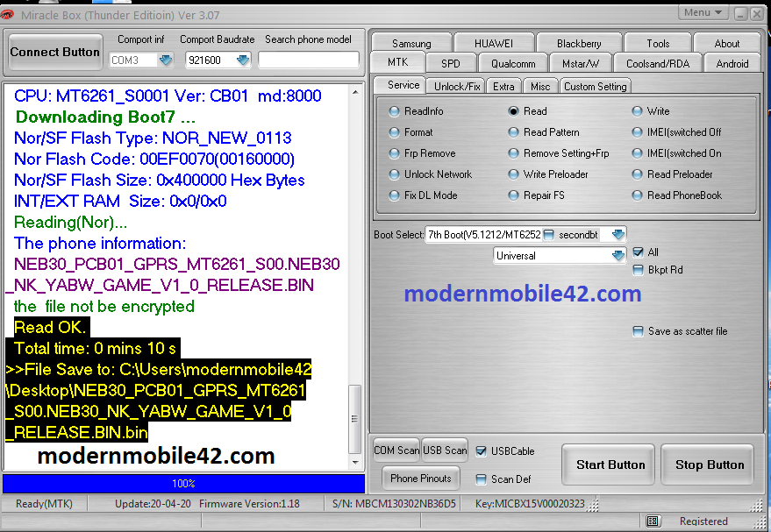
Task: Open the Boot Select dropdown arrow
Action: point(618,234)
